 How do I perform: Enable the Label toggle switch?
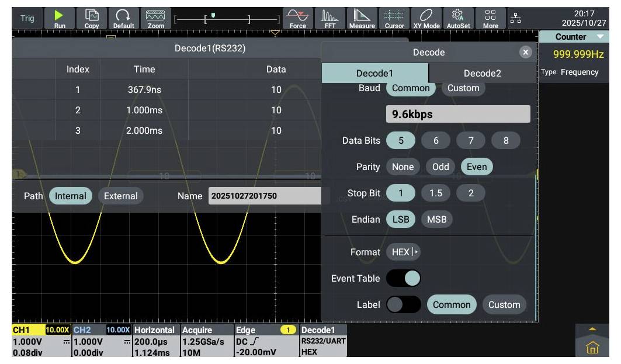tap(404, 304)
